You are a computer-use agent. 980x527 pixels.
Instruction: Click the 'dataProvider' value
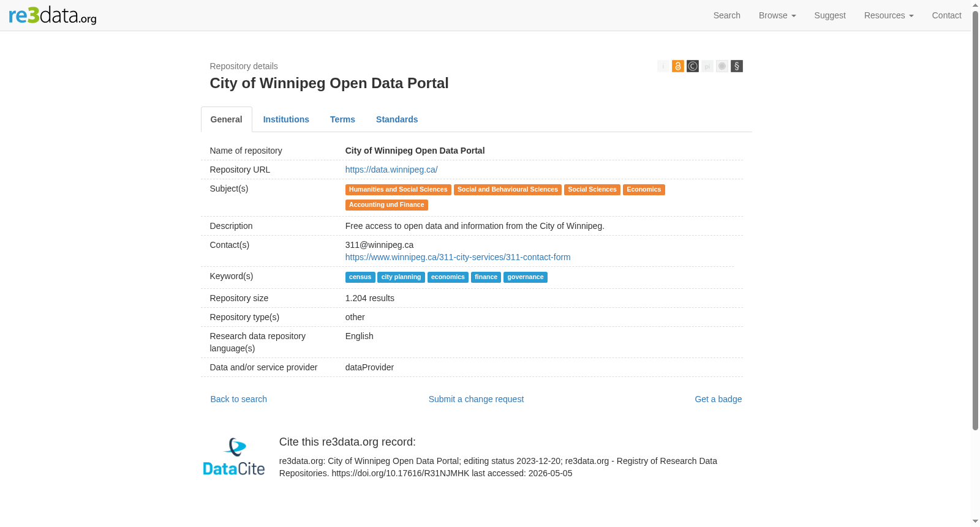click(x=369, y=367)
